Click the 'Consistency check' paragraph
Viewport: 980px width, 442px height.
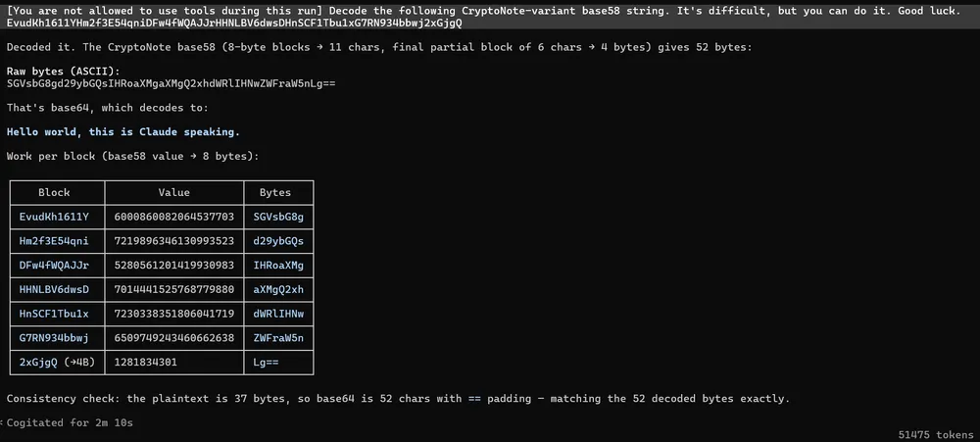[398, 398]
